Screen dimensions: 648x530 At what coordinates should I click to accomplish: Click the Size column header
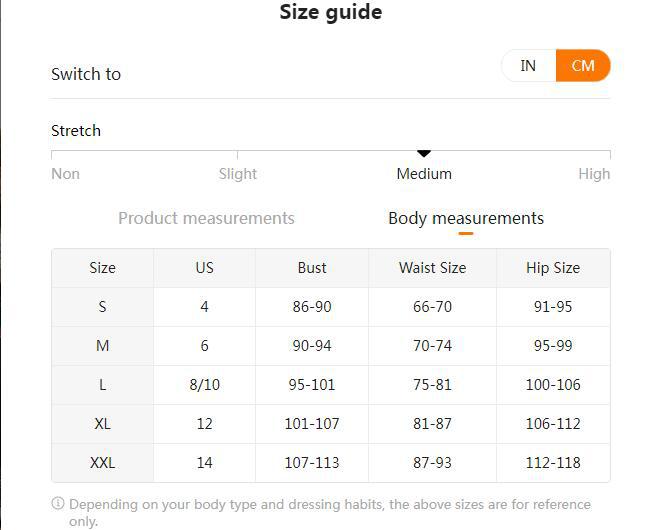102,268
